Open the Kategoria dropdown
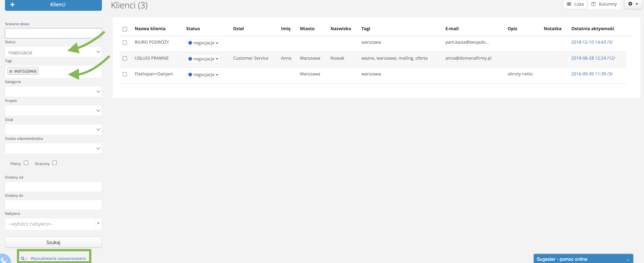 53,92
